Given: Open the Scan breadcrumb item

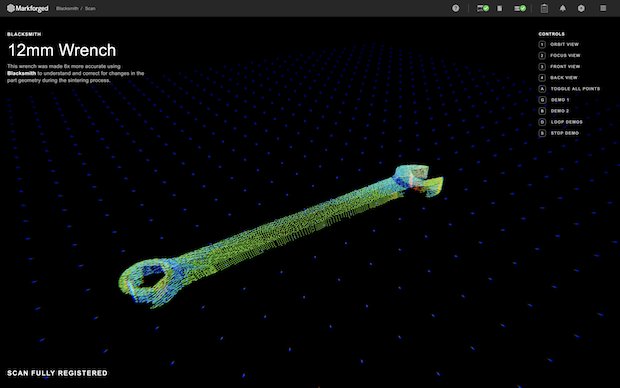Looking at the screenshot, I should coord(90,8).
